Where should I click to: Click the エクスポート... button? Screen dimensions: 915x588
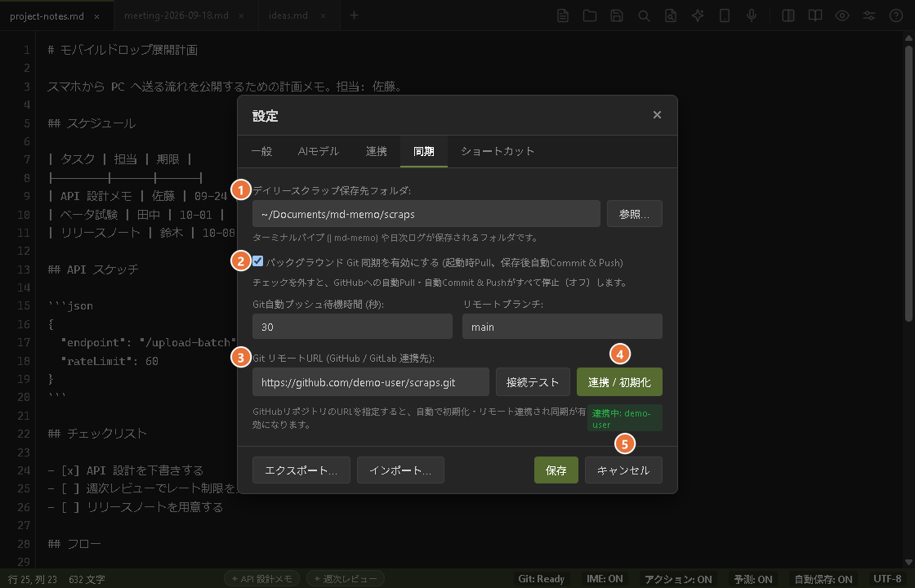pos(301,470)
